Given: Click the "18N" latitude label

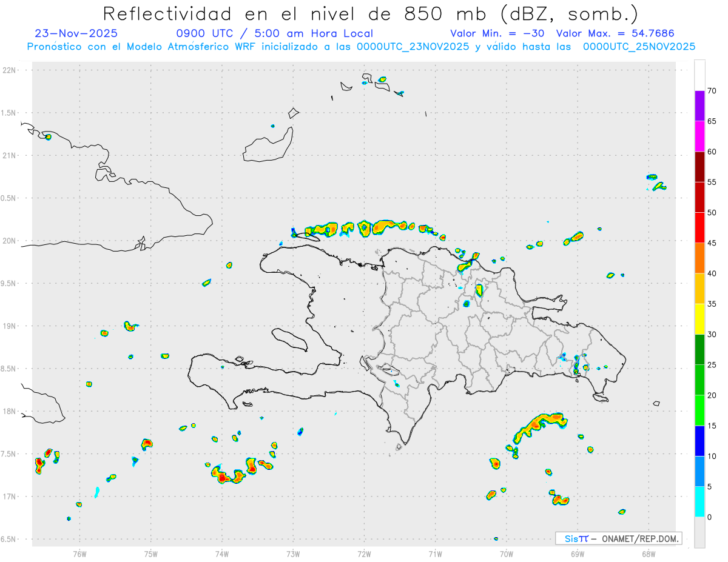Looking at the screenshot, I should click(10, 411).
